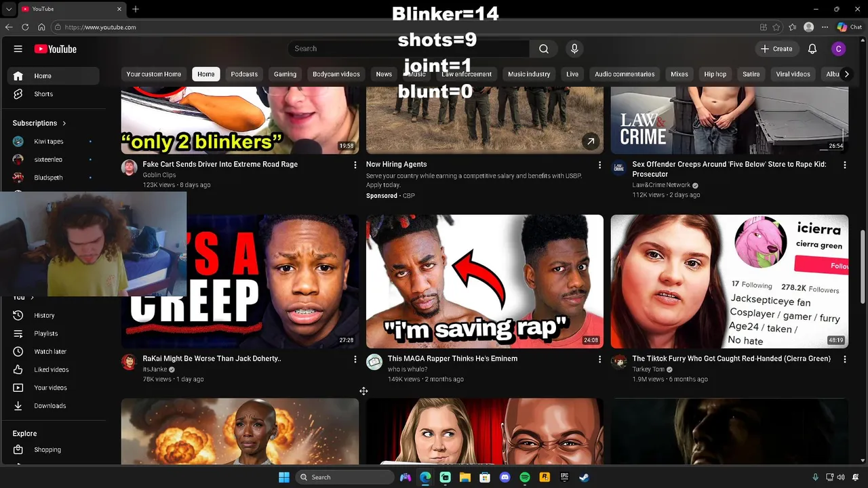
Task: Click the Create button
Action: click(776, 49)
